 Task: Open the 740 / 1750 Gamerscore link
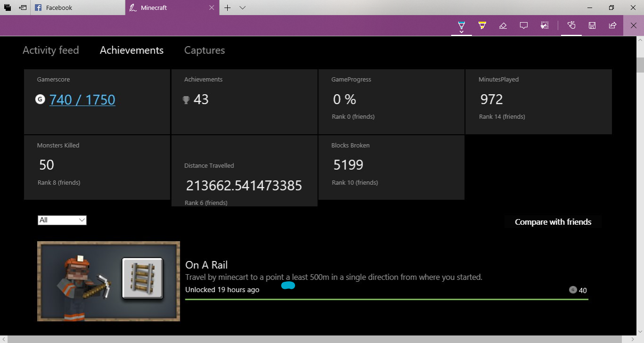pyautogui.click(x=82, y=100)
